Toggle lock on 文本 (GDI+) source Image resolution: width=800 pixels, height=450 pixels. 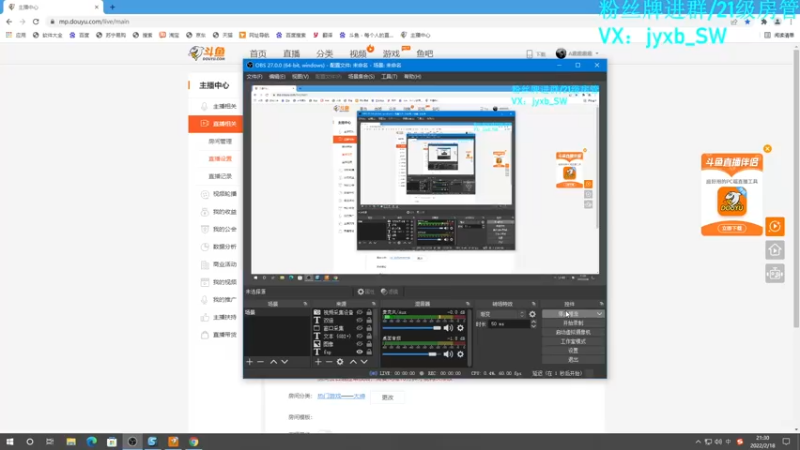(369, 336)
